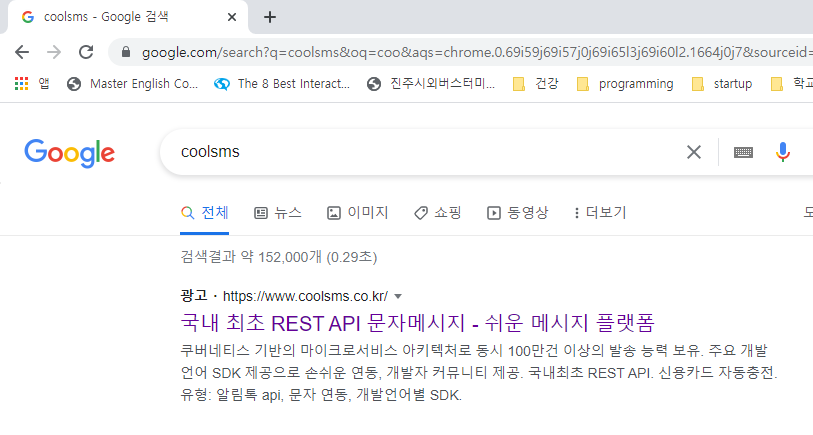813x435 pixels.
Task: Expand the 더보기 menu
Action: pos(600,213)
